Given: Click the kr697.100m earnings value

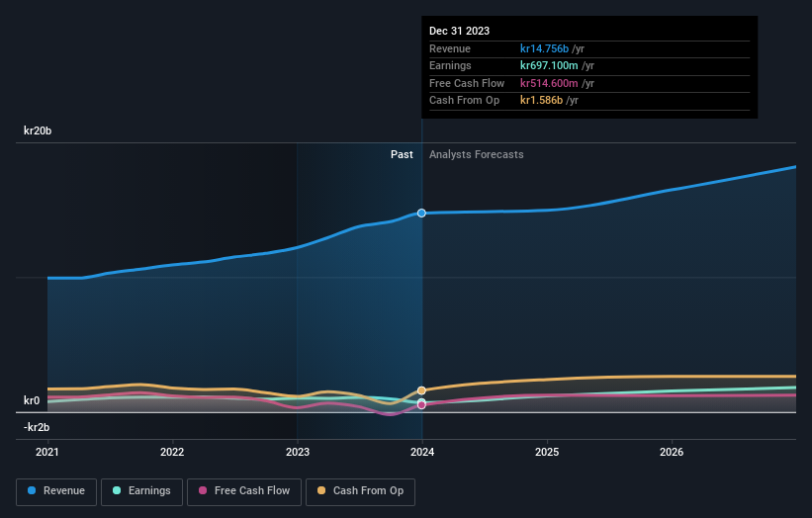Looking at the screenshot, I should tap(549, 65).
